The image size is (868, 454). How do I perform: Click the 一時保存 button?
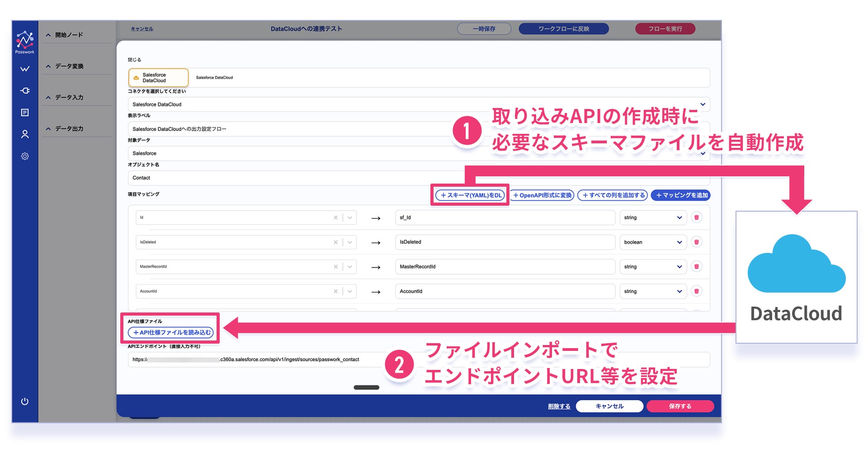pyautogui.click(x=484, y=29)
